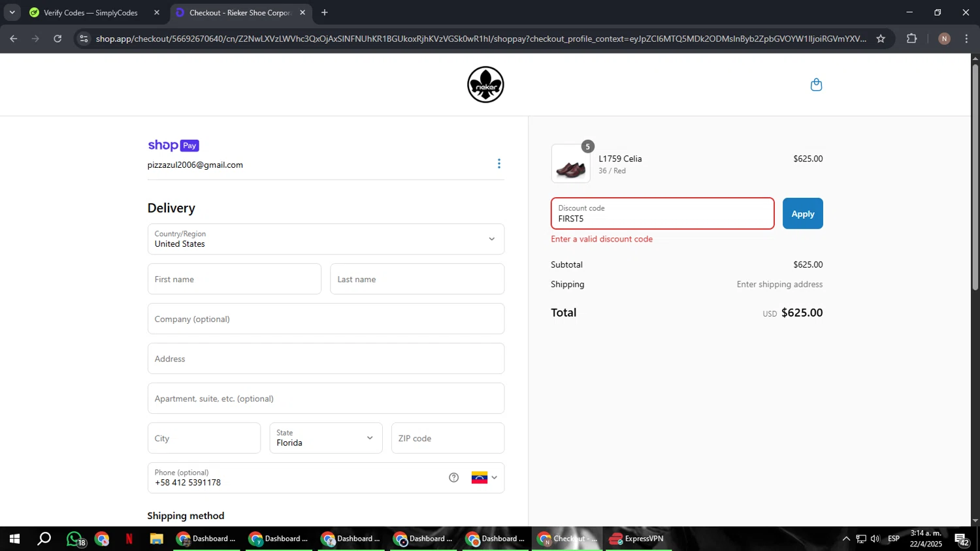Focus the Discount code field
980x551 pixels.
(662, 213)
